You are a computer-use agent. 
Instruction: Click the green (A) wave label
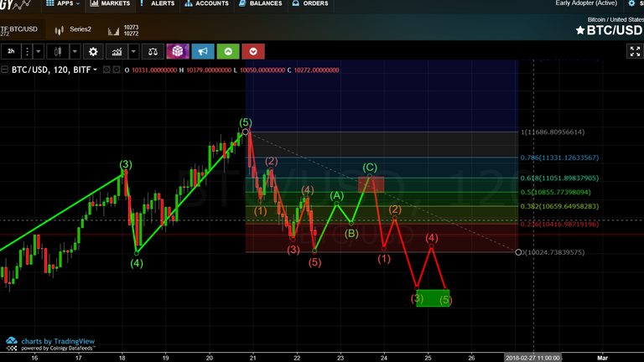click(x=337, y=195)
